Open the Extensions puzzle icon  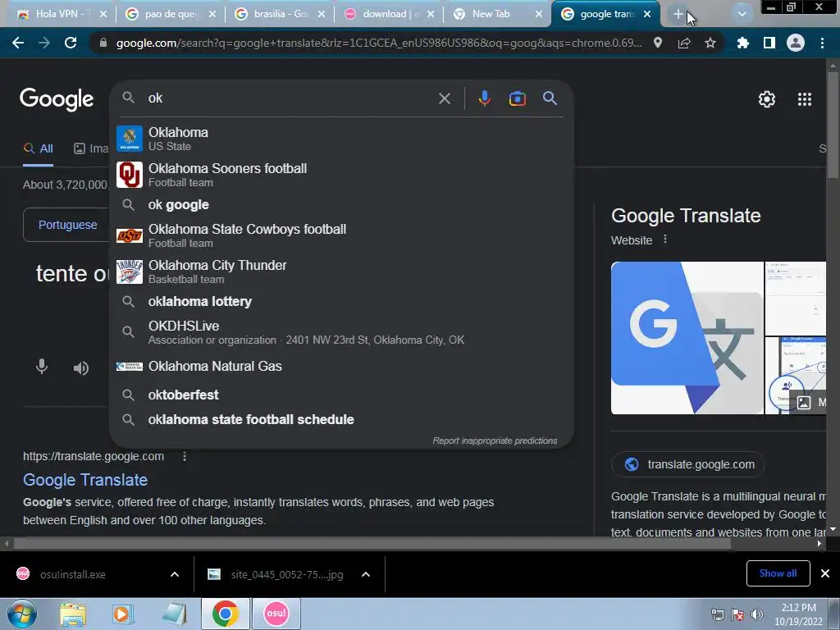click(742, 43)
